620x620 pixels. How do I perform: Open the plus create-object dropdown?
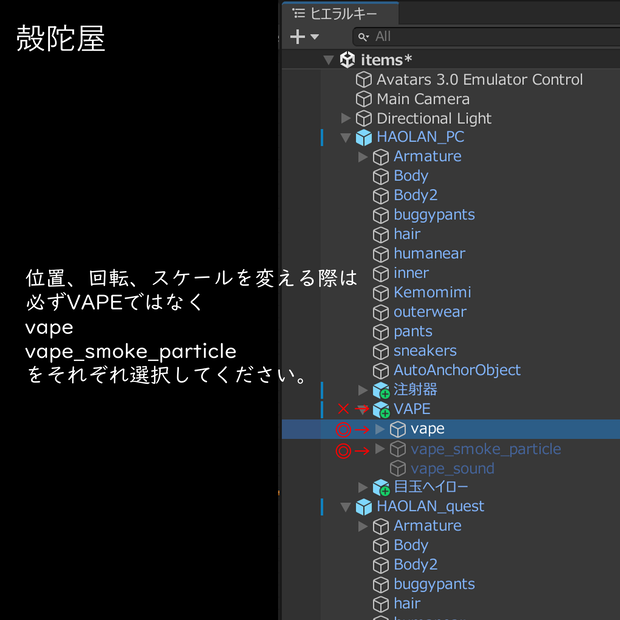tap(304, 37)
